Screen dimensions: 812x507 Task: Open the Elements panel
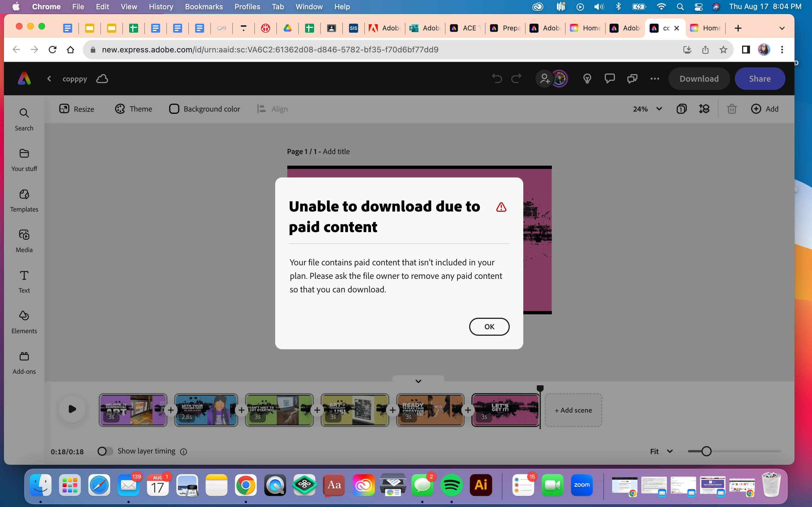[24, 322]
